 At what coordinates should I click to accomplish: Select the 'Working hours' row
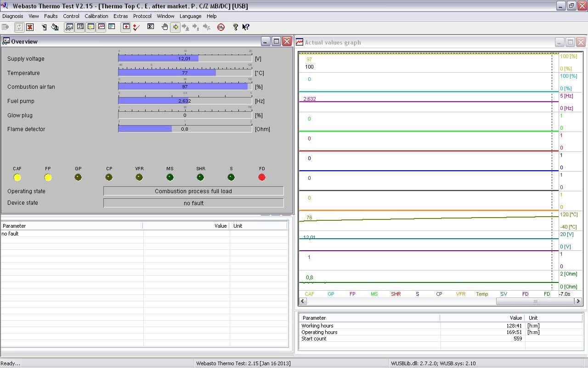[441, 326]
